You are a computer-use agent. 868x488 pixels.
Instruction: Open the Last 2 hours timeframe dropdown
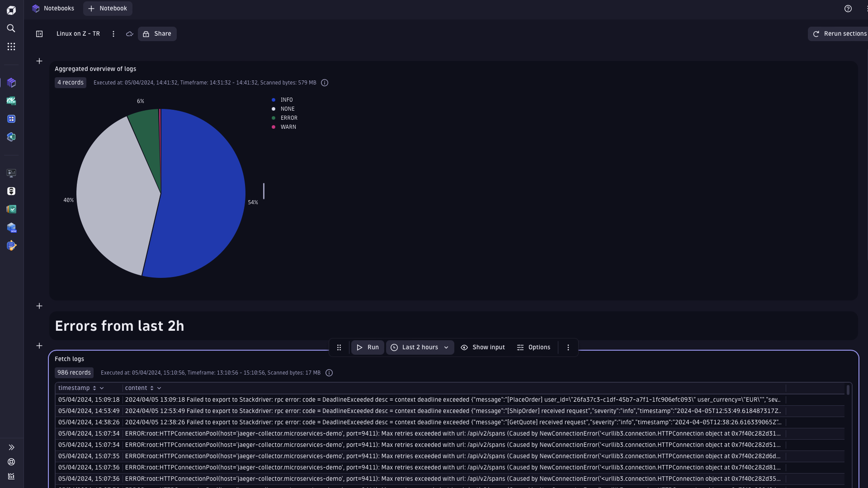pos(420,347)
